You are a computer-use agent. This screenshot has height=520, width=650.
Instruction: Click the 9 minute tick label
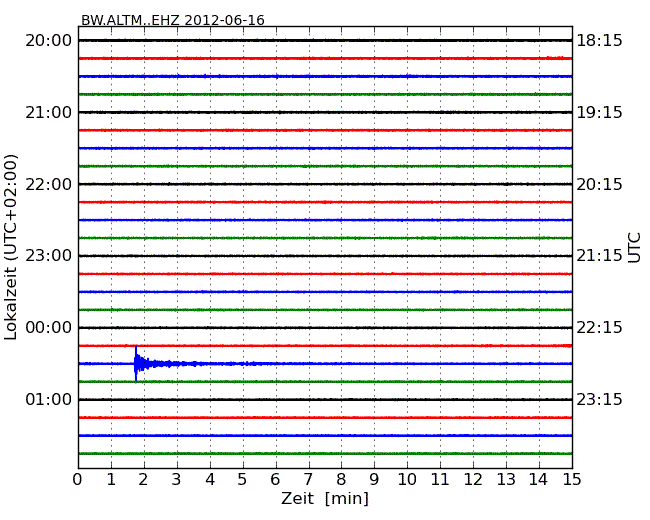[x=374, y=479]
